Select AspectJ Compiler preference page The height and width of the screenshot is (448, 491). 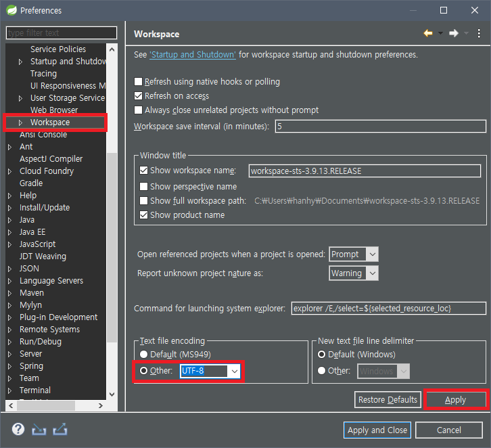[x=51, y=159]
